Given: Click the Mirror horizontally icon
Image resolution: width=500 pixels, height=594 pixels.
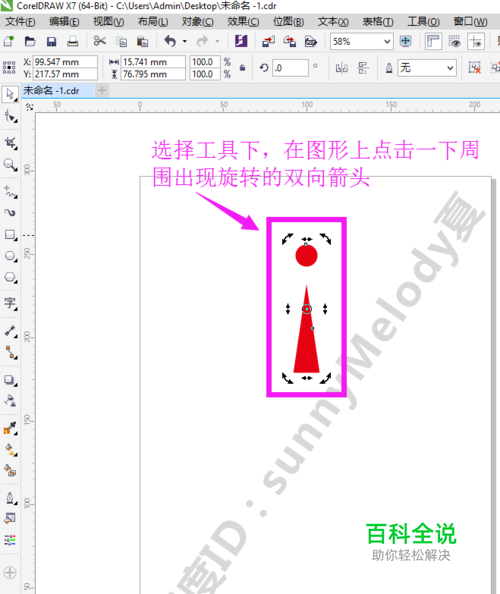Looking at the screenshot, I should click(x=342, y=68).
